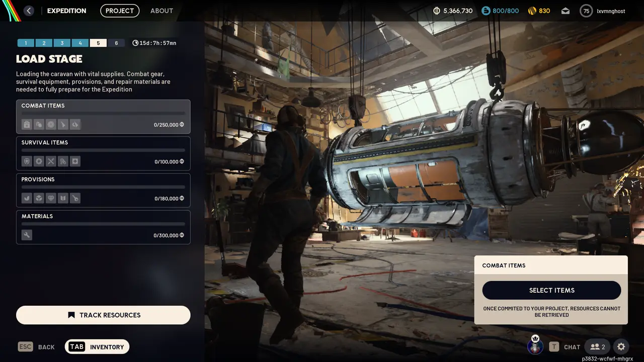The image size is (644, 362).
Task: Click the target icon in Combat Items
Action: (51, 124)
